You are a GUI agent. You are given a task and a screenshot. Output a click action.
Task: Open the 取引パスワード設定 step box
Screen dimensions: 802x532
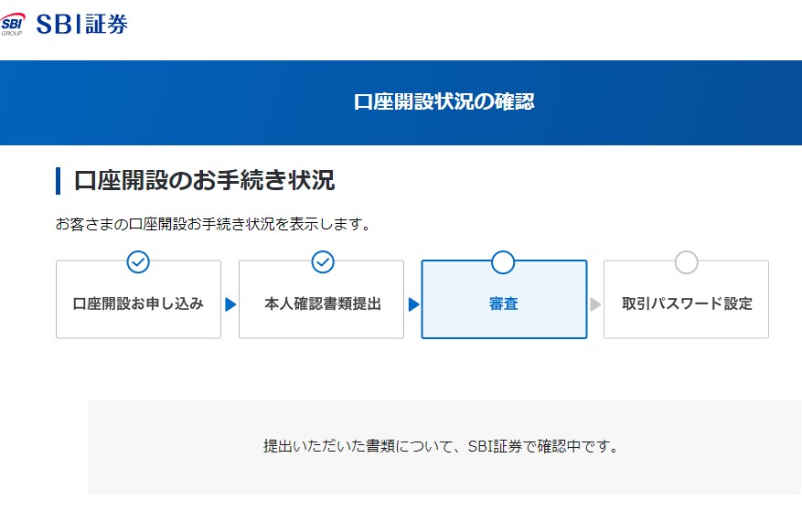tap(687, 300)
